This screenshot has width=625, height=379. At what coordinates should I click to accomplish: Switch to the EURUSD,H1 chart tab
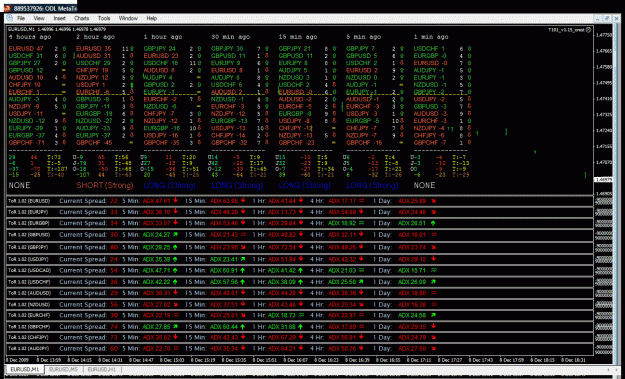[x=102, y=369]
